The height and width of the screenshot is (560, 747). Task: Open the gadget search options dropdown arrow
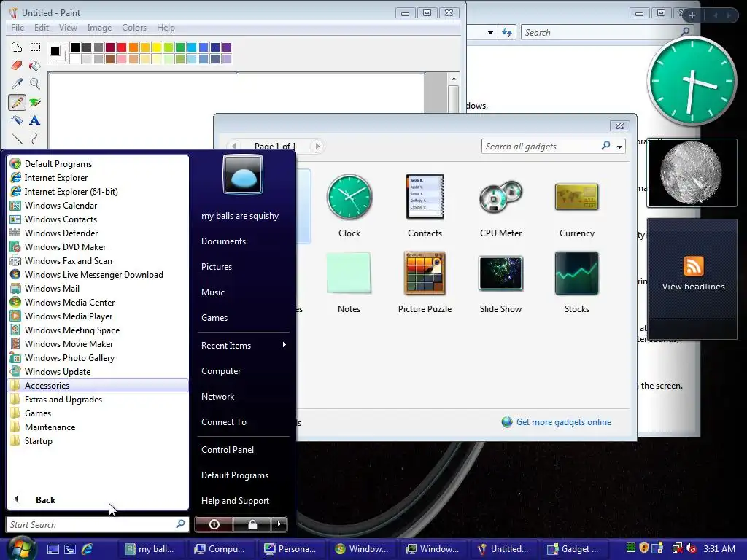pos(619,147)
